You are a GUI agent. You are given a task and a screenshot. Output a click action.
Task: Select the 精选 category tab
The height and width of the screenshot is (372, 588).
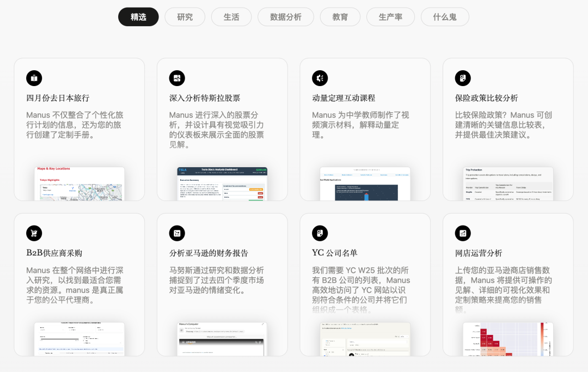point(138,17)
